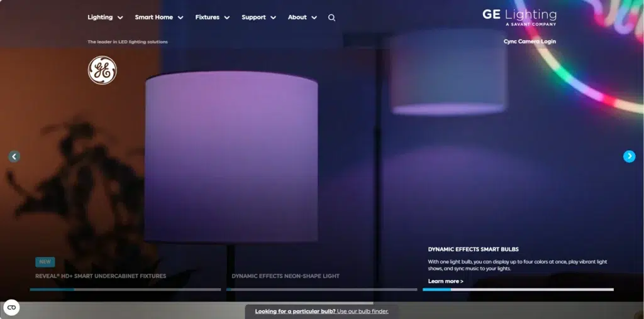Expand the Fixtures menu chevron
Image resolution: width=644 pixels, height=319 pixels.
tap(226, 18)
